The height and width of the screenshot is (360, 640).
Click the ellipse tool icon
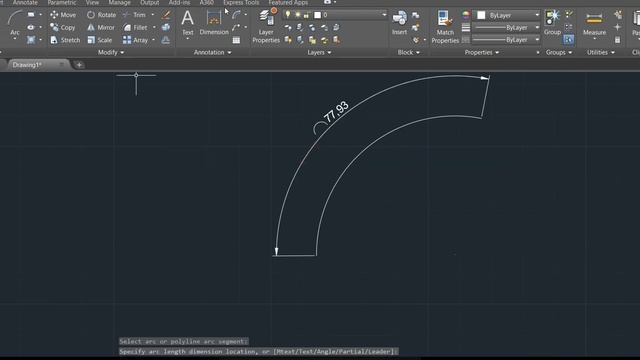click(31, 27)
